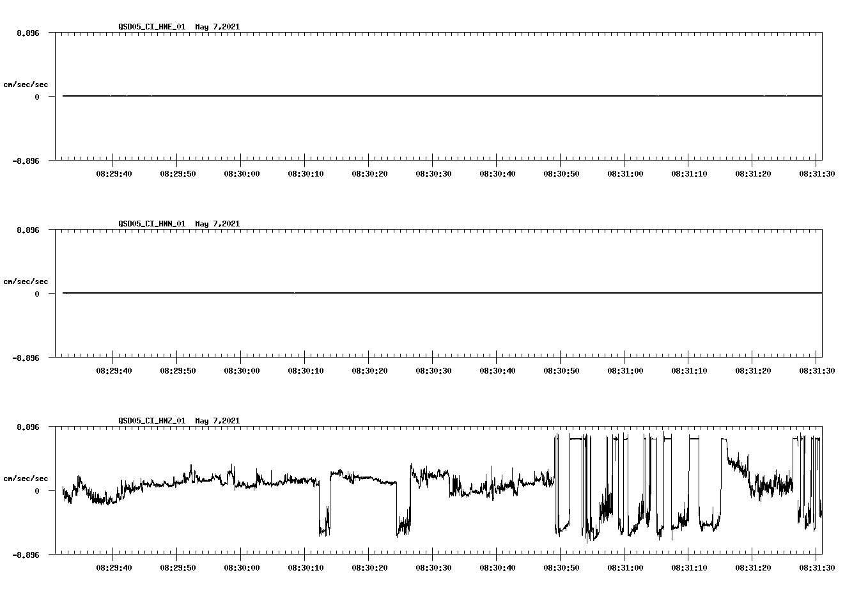Click the flat HNE waveform trace
The height and width of the screenshot is (591, 868).
coord(384,96)
